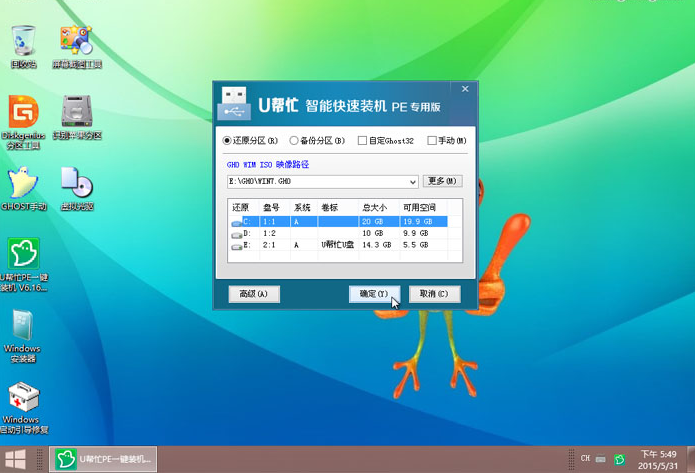Click the 14.3 GB total size cell
This screenshot has width=695, height=473.
pyautogui.click(x=377, y=245)
